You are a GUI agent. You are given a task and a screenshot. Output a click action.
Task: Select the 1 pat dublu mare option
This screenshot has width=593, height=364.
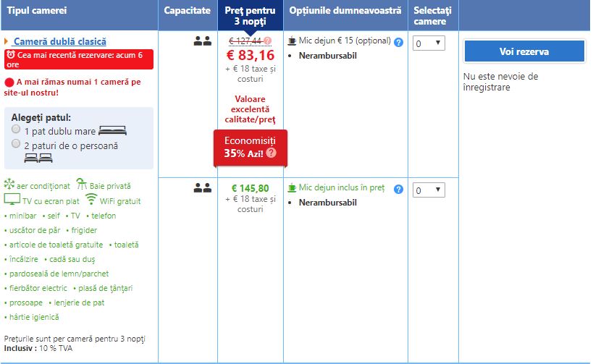16,129
